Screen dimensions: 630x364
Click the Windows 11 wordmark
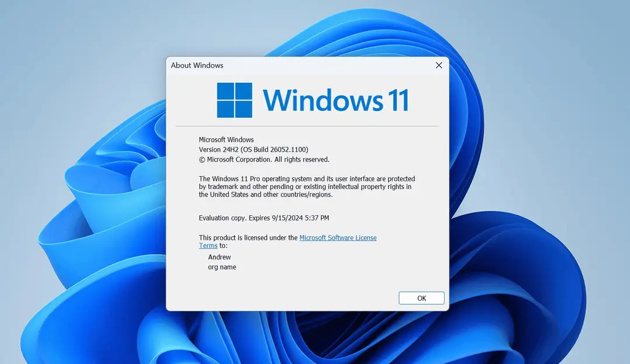pyautogui.click(x=336, y=100)
